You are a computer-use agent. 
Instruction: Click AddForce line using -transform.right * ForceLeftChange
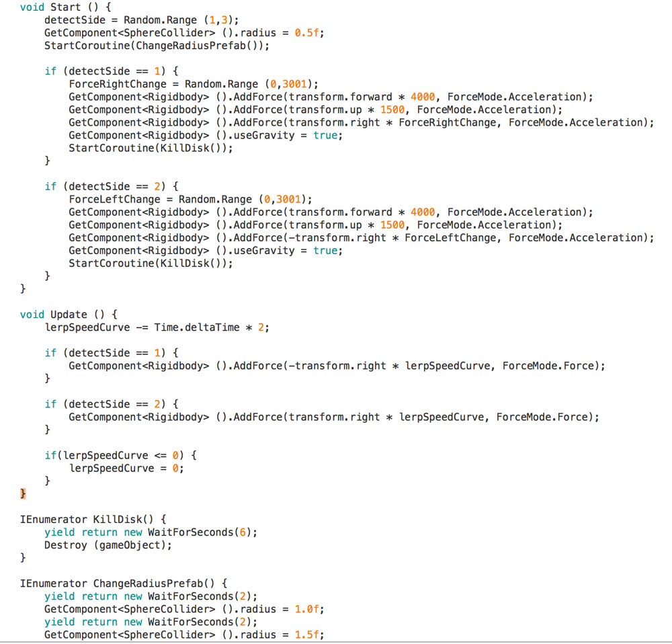pos(361,237)
